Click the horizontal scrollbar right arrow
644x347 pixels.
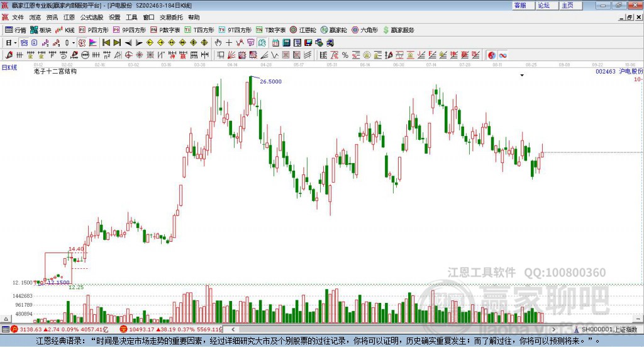553,329
